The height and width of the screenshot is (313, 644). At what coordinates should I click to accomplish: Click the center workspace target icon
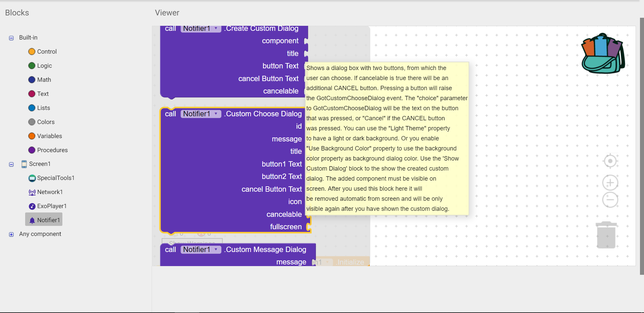pyautogui.click(x=610, y=161)
